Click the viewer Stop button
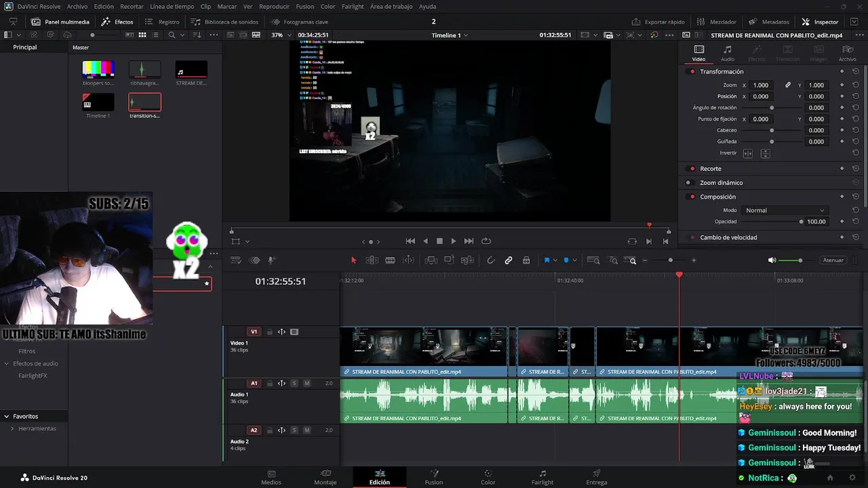 click(439, 241)
